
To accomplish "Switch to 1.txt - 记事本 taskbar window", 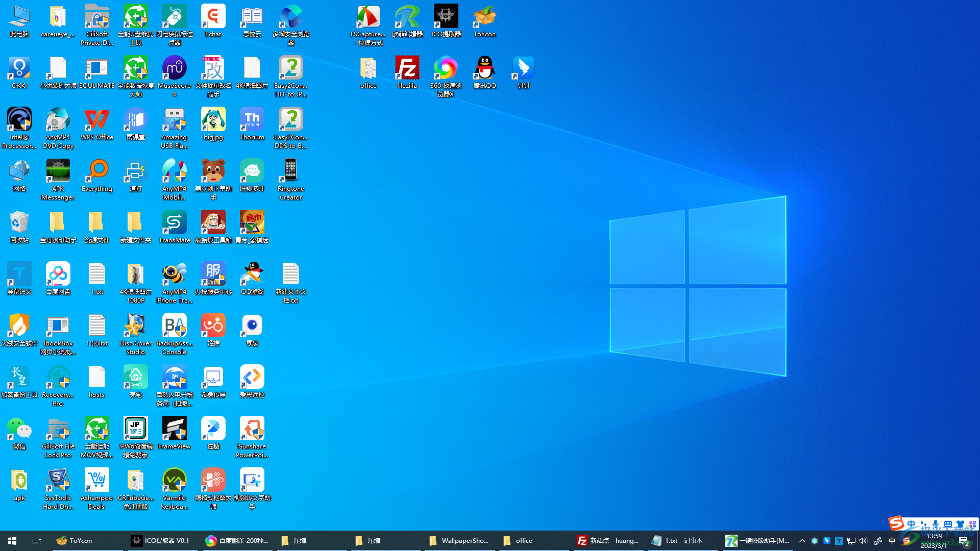I will click(x=682, y=541).
